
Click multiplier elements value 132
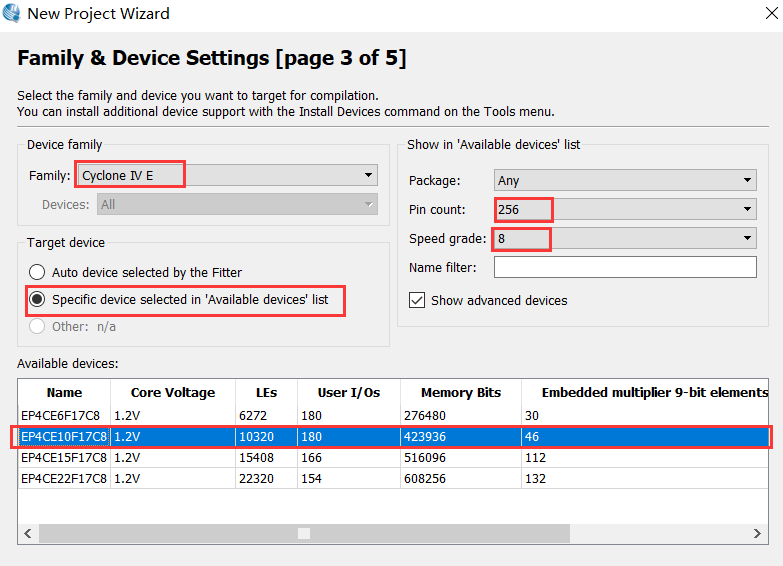click(536, 479)
